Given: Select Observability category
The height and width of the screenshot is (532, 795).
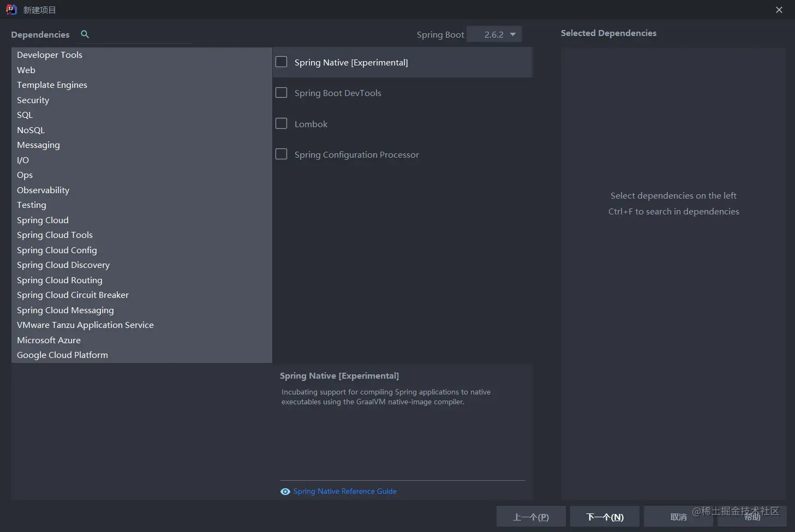Looking at the screenshot, I should 142,190.
